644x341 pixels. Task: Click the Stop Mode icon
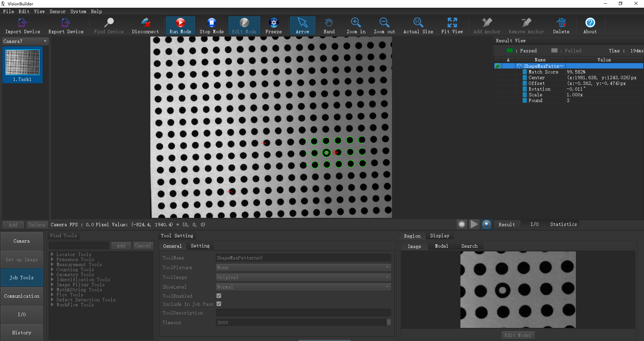211,23
